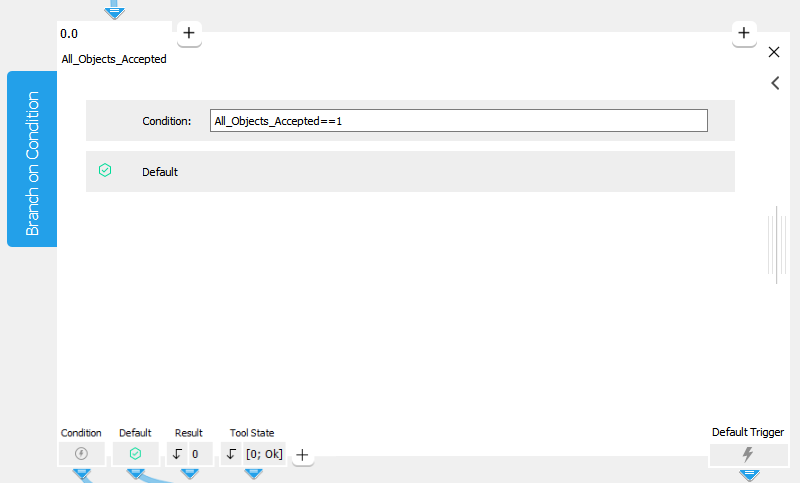
Task: Select the Default branch row
Action: [x=410, y=171]
